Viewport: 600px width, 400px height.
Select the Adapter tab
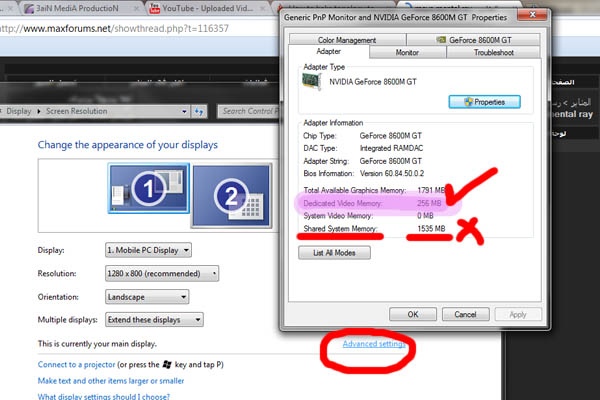[329, 52]
